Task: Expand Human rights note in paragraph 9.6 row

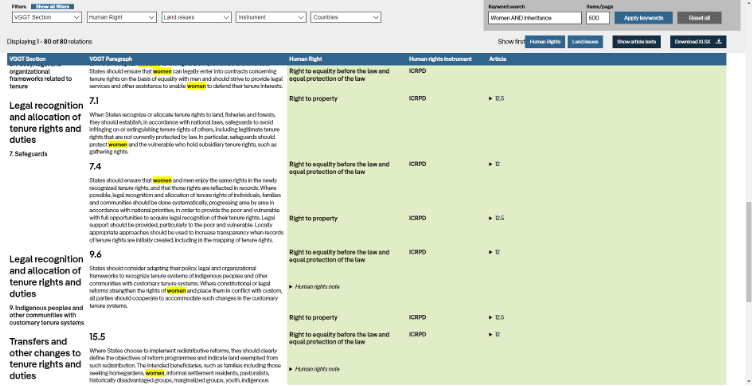Action: pyautogui.click(x=314, y=287)
